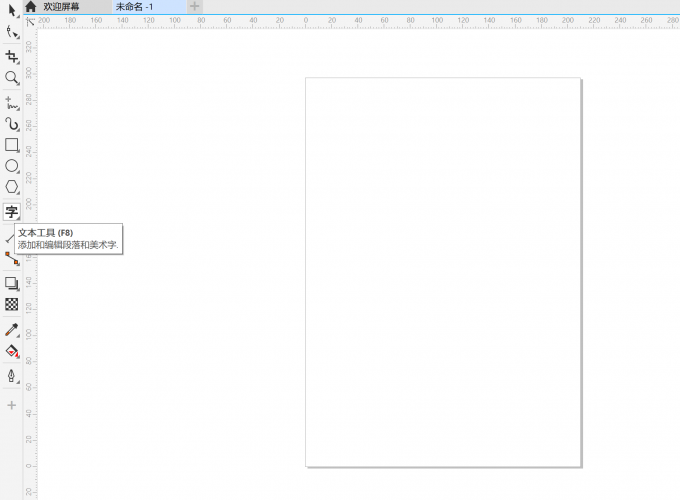The image size is (680, 500).
Task: Select the Rectangle tool
Action: pos(11,145)
